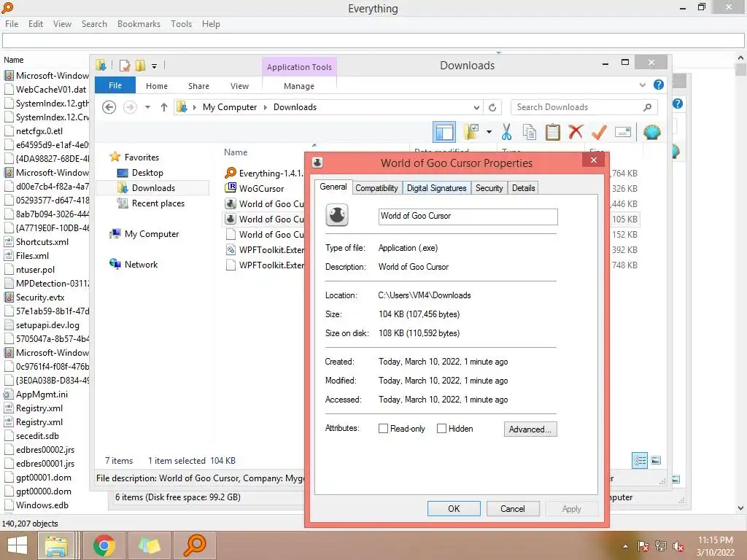Click the Forward navigation arrow
This screenshot has height=560, width=747.
[x=130, y=107]
